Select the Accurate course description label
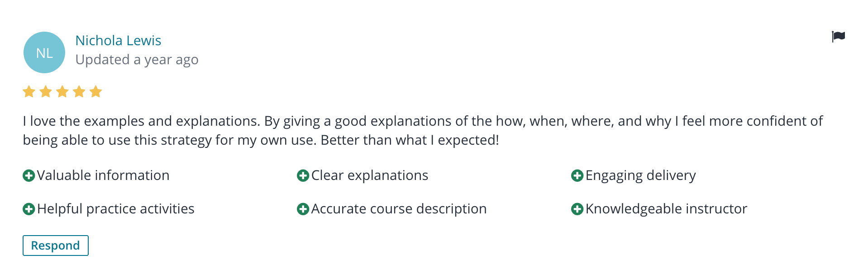This screenshot has height=274, width=868. (399, 209)
